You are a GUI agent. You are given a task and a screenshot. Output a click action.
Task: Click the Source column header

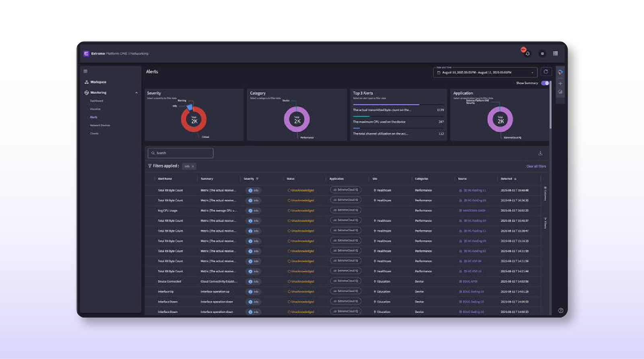click(462, 179)
